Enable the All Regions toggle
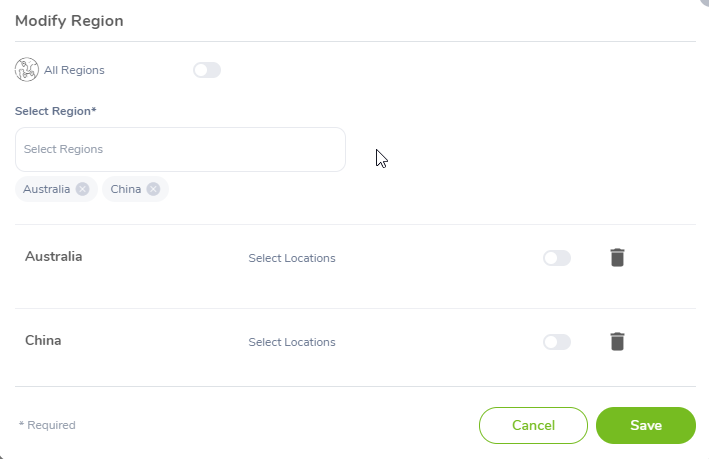The image size is (709, 459). (207, 70)
